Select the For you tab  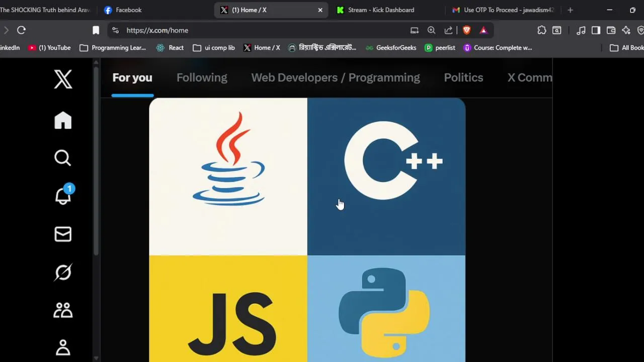click(132, 77)
